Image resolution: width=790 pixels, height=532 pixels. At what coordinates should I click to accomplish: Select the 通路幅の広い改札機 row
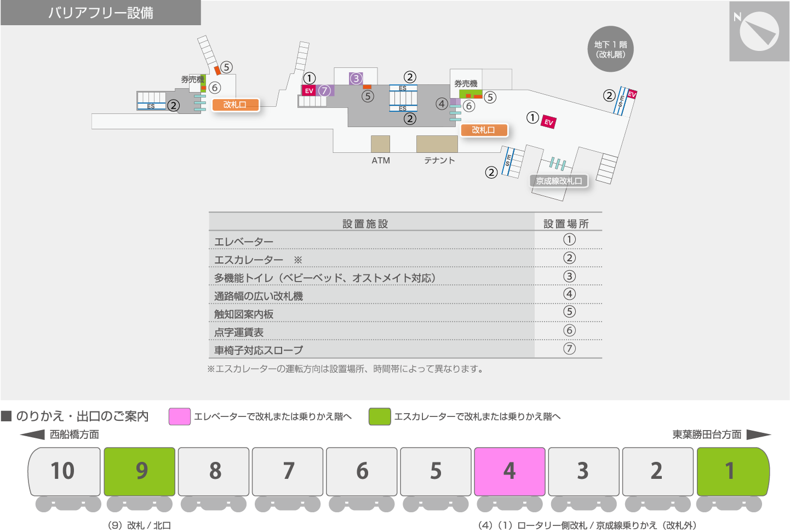point(405,294)
